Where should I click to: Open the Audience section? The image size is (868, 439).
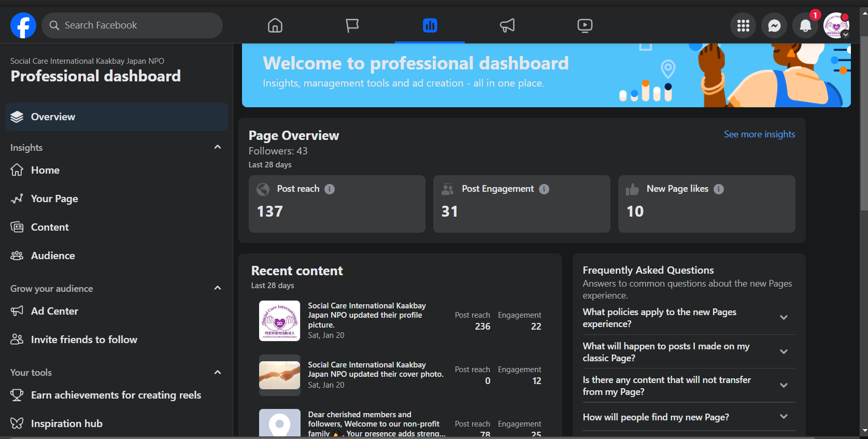117,256
